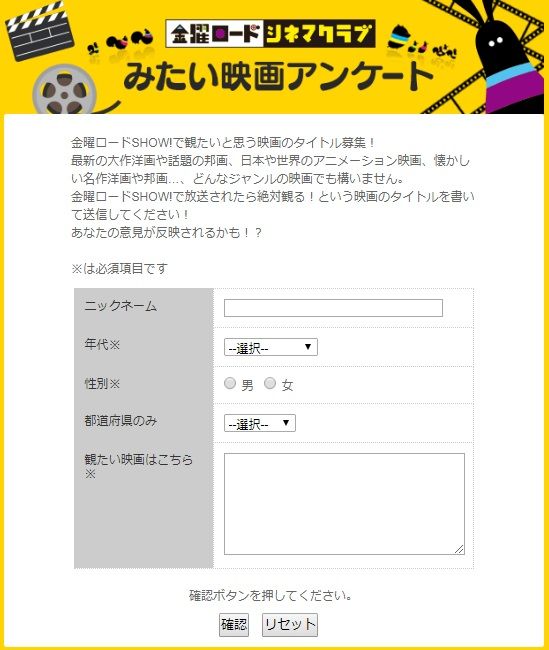Click the 女 gender label
This screenshot has height=650, width=549.
(x=287, y=386)
